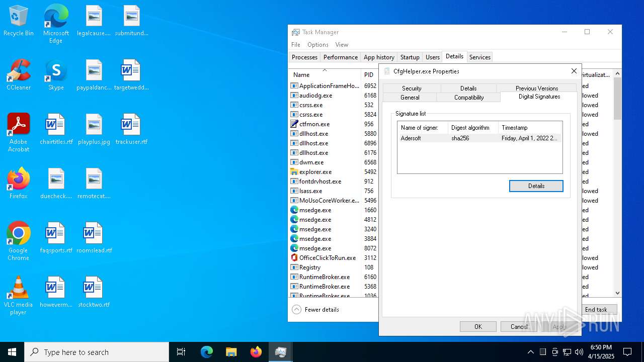Select the targetwedd document icon

tap(131, 75)
